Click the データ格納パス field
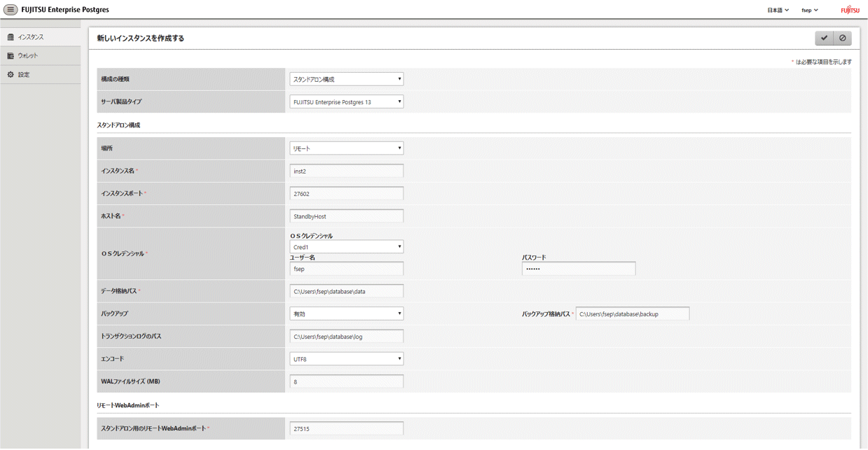This screenshot has height=450, width=868. point(347,291)
